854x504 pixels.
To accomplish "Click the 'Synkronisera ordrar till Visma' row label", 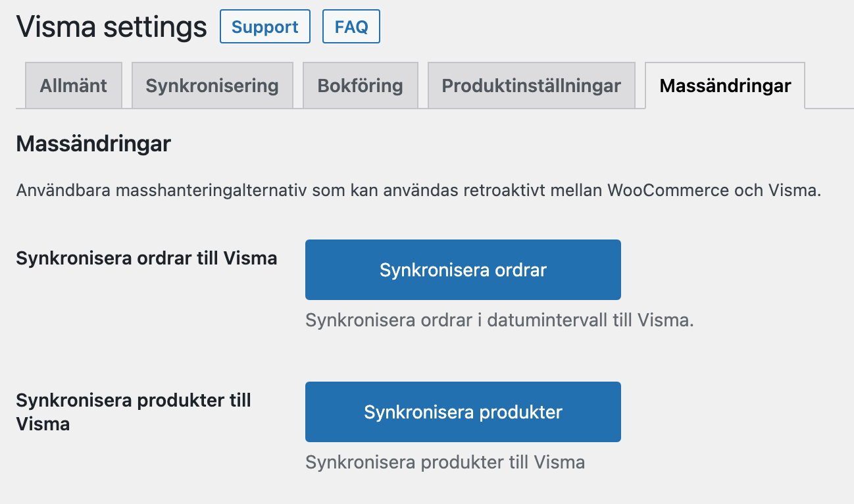I will click(146, 258).
